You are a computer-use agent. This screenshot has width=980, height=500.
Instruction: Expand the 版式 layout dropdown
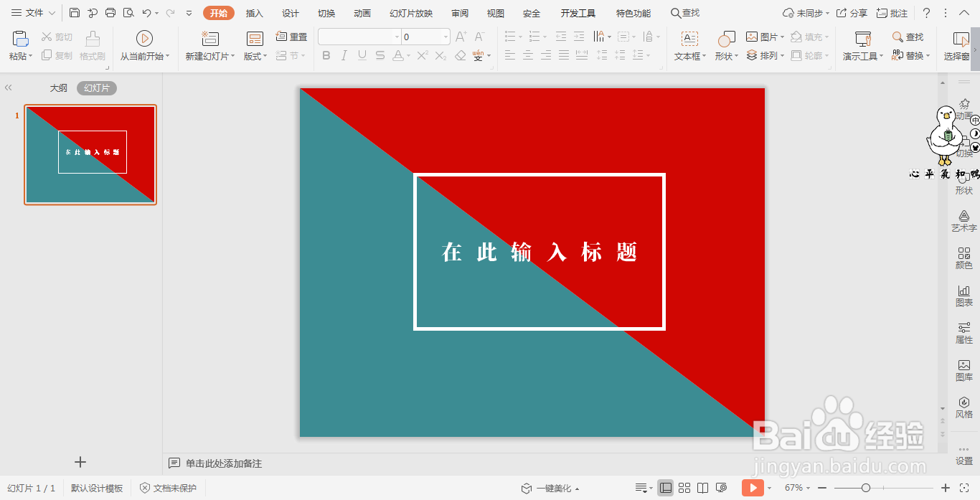click(x=255, y=56)
